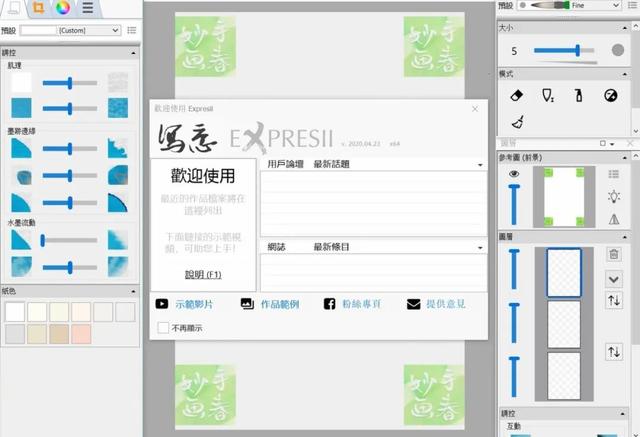The height and width of the screenshot is (437, 640).
Task: Click the YouTube icon beside 示範影片
Action: tap(162, 304)
